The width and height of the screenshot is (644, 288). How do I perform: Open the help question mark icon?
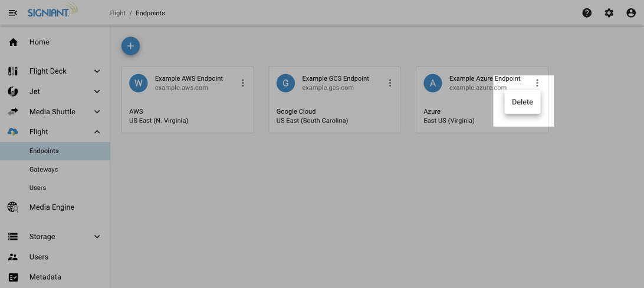[587, 13]
